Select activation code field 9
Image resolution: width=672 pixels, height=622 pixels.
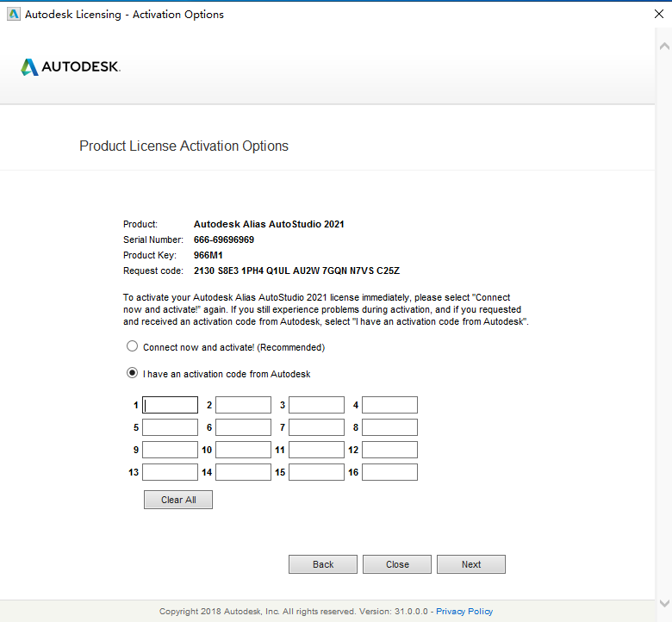point(170,450)
